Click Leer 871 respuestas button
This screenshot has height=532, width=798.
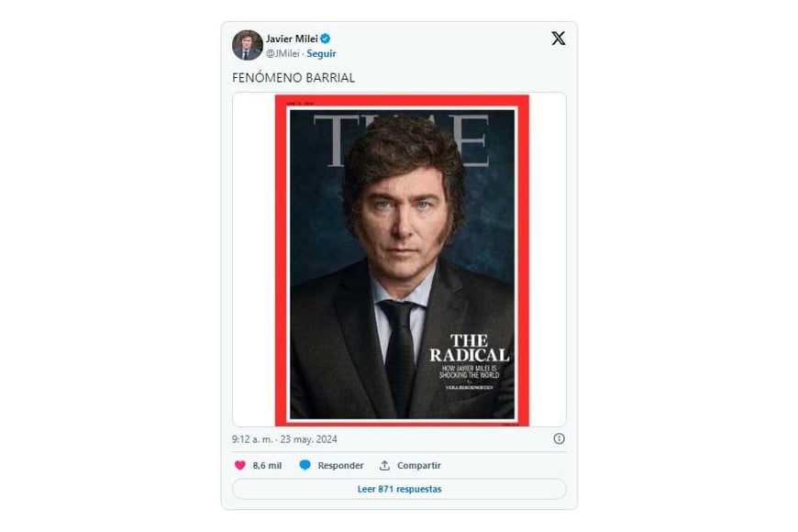[x=399, y=489]
